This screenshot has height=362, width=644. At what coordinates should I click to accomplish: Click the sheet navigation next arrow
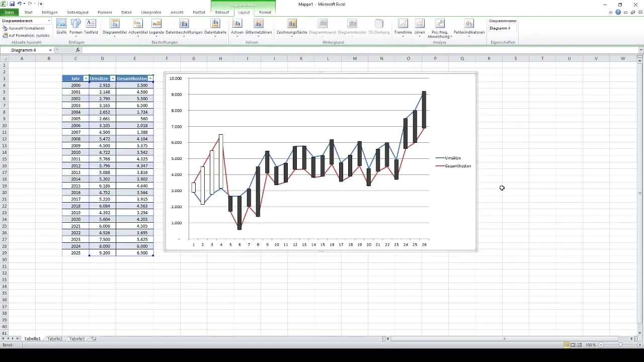coord(14,339)
